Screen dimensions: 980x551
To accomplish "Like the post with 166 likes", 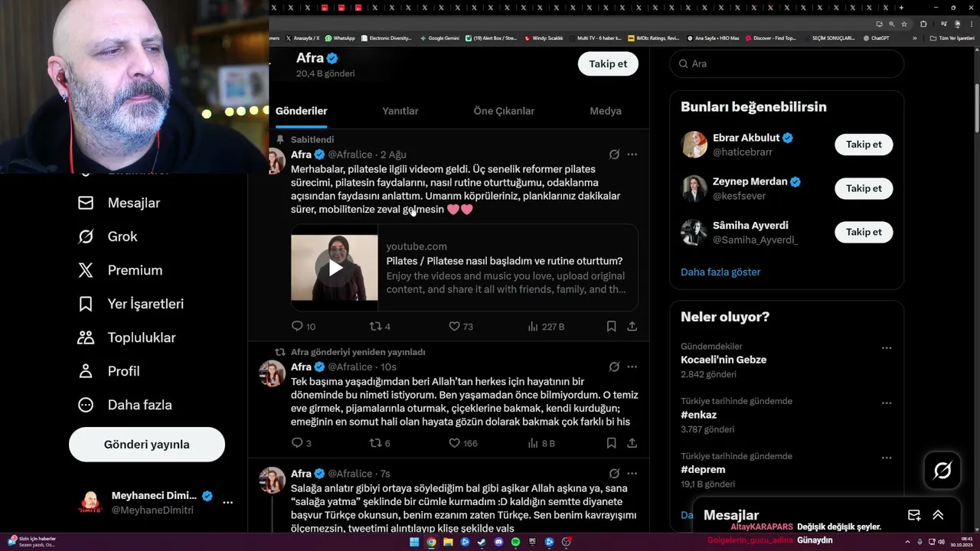I will 454,443.
